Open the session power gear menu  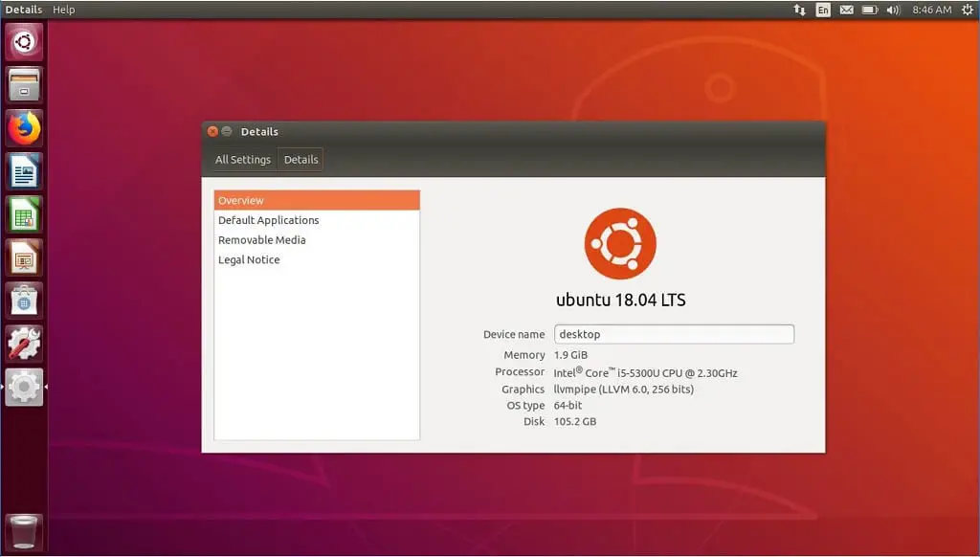967,10
